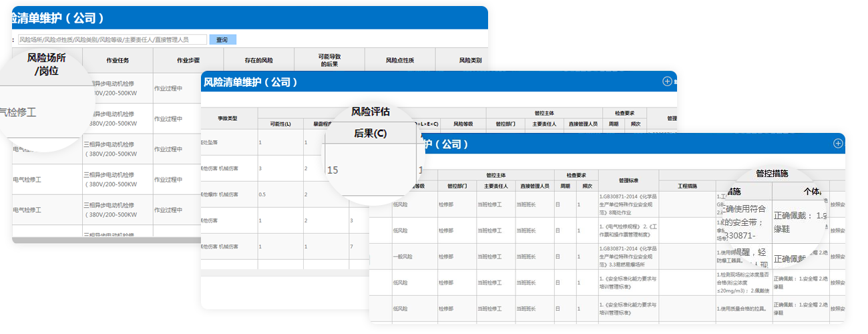Click the horizontal scrollbar of the back window
Viewport: 868px width, 334px height.
point(107,240)
